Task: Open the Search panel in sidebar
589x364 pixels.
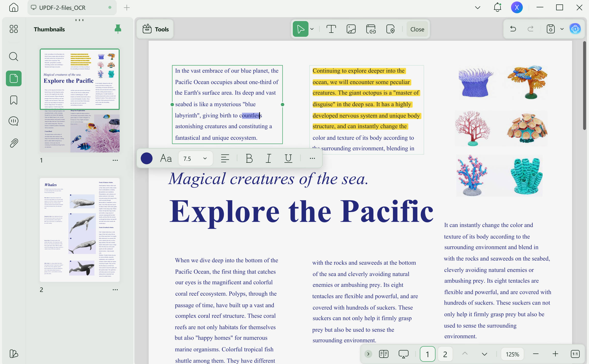Action: tap(14, 57)
